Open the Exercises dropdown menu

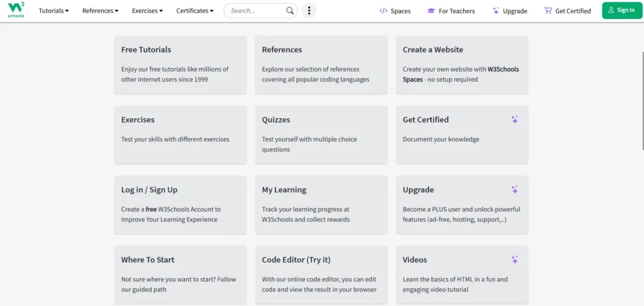[x=147, y=11]
